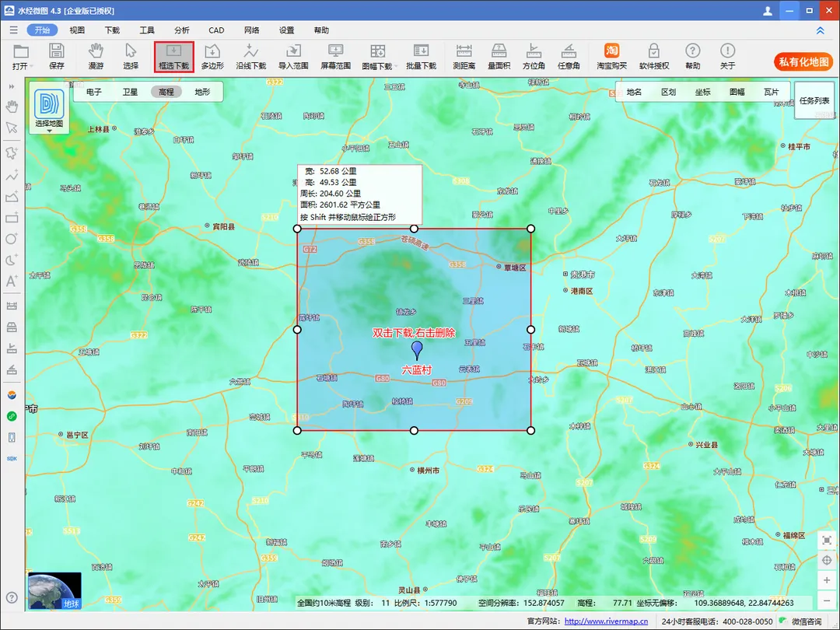Open the 视图 ribbon tab
840x630 pixels.
click(77, 30)
